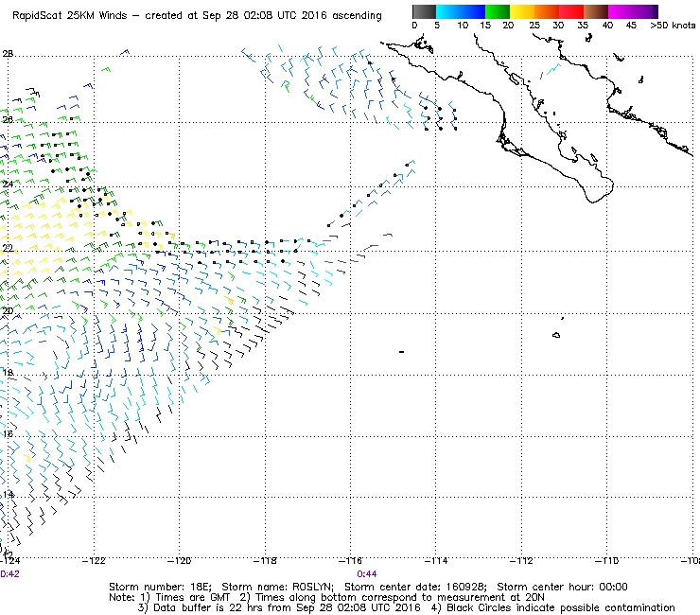Screen dimensions: 700x615
Task: Click the 'Storm center date: 160928;' text
Action: (415, 587)
